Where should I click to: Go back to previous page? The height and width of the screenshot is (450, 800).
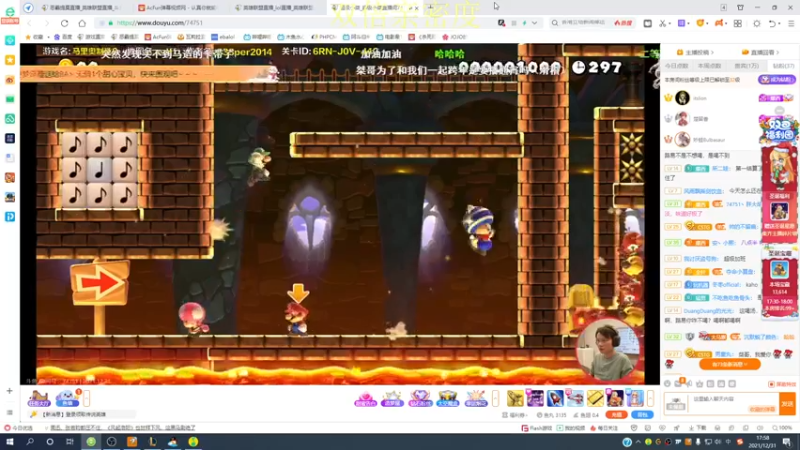click(x=29, y=23)
